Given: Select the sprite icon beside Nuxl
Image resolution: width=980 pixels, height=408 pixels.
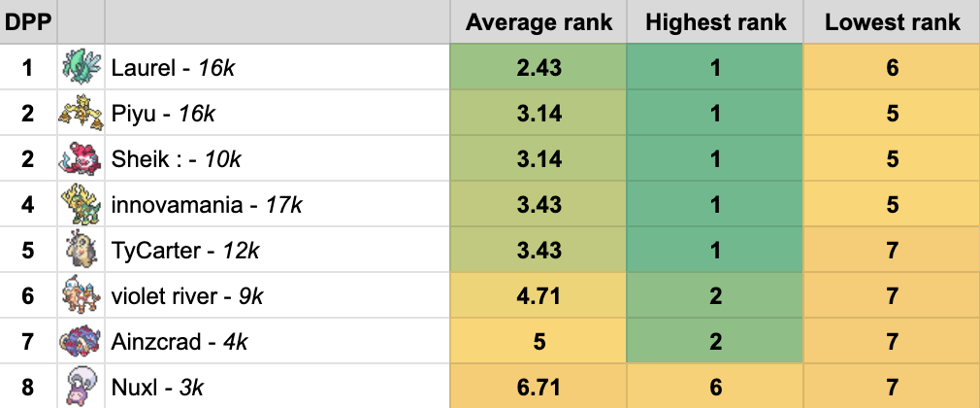Looking at the screenshot, I should (x=78, y=387).
